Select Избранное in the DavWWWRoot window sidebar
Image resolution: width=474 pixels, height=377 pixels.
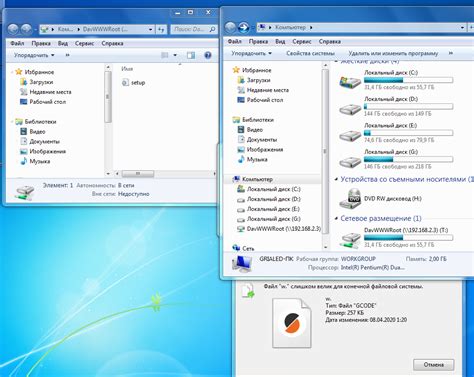click(x=35, y=72)
